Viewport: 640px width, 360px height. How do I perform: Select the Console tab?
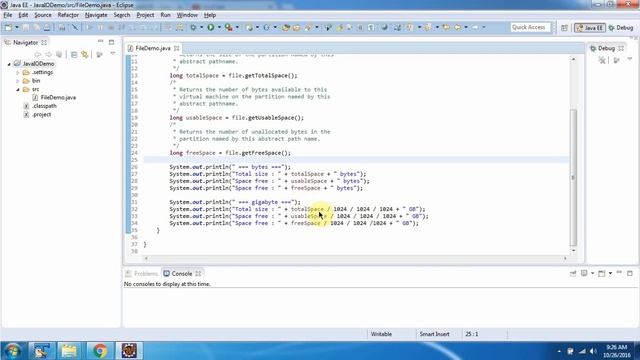click(181, 273)
